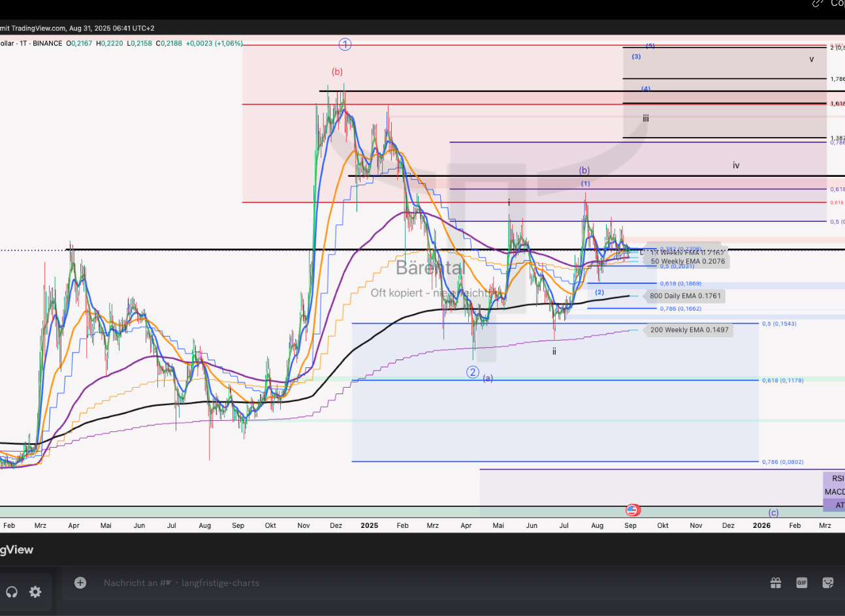The height and width of the screenshot is (616, 845).
Task: Open the GIF picker
Action: (801, 583)
